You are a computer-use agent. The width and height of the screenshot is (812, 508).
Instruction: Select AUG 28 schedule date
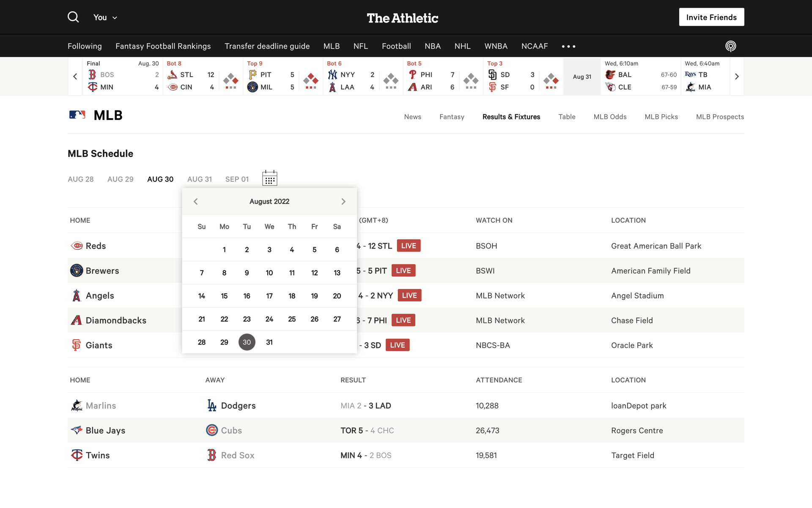(81, 179)
